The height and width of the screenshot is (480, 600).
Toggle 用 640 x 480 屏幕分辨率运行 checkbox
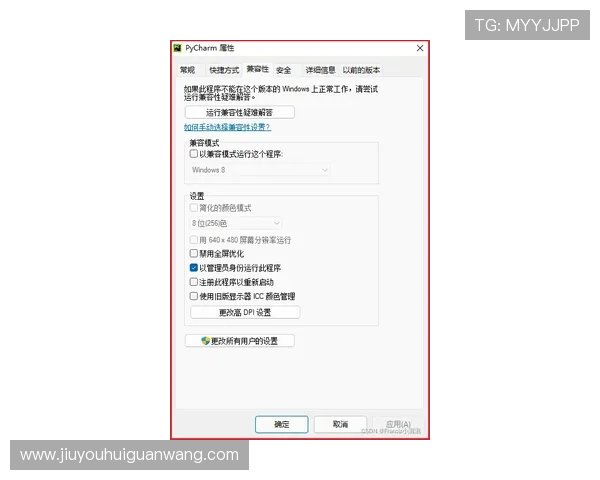tap(194, 240)
